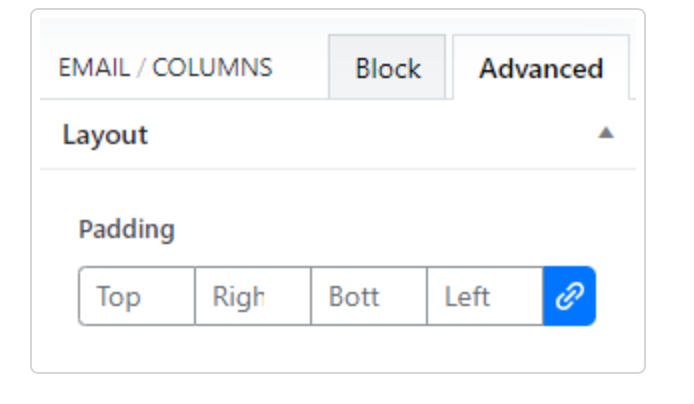Screen dimensions: 694x404
Task: Collapse the Layout section triangle
Action: pos(605,133)
